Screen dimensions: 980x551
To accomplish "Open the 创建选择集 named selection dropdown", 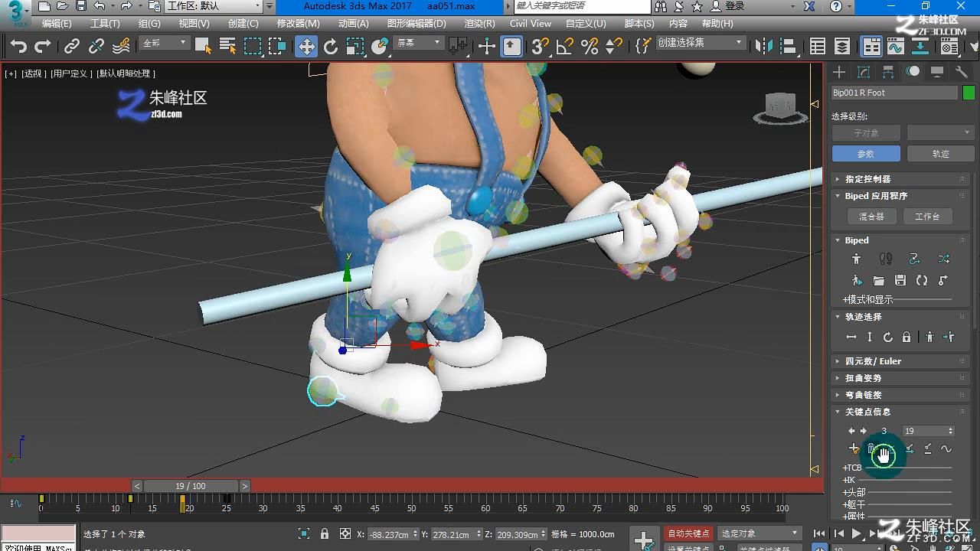I will (701, 43).
